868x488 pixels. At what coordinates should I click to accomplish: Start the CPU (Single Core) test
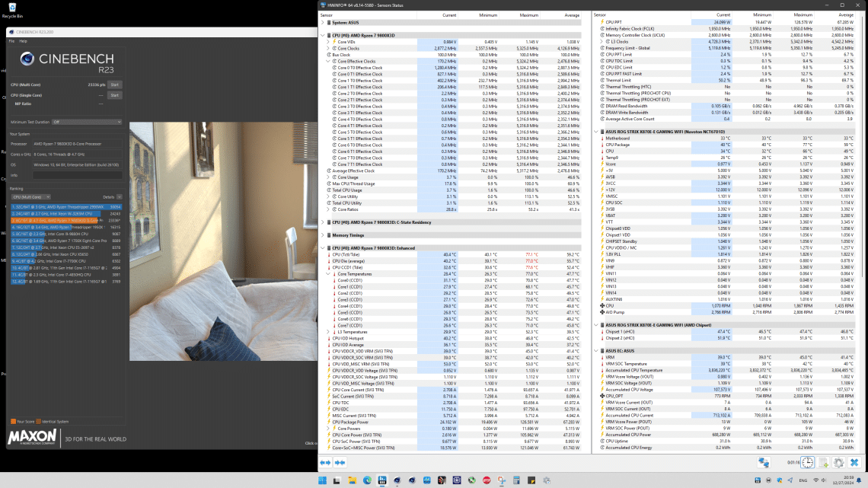point(114,95)
